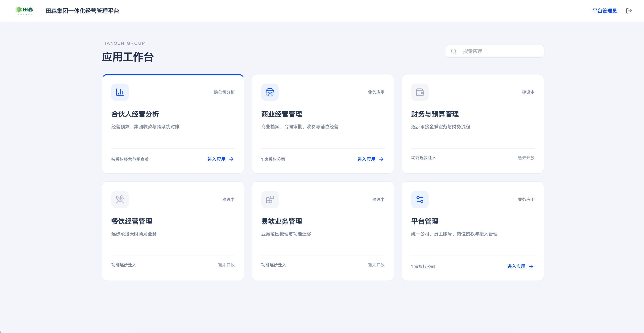The width and height of the screenshot is (644, 333).
Task: Click the platform title 田森集团一体化经营管理平台
Action: [82, 11]
